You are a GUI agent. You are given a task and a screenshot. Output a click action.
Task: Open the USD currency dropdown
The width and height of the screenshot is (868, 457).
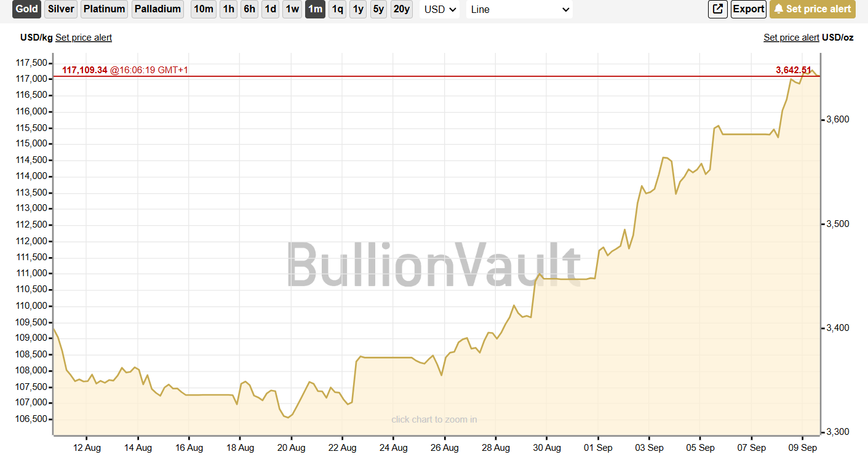coord(440,9)
